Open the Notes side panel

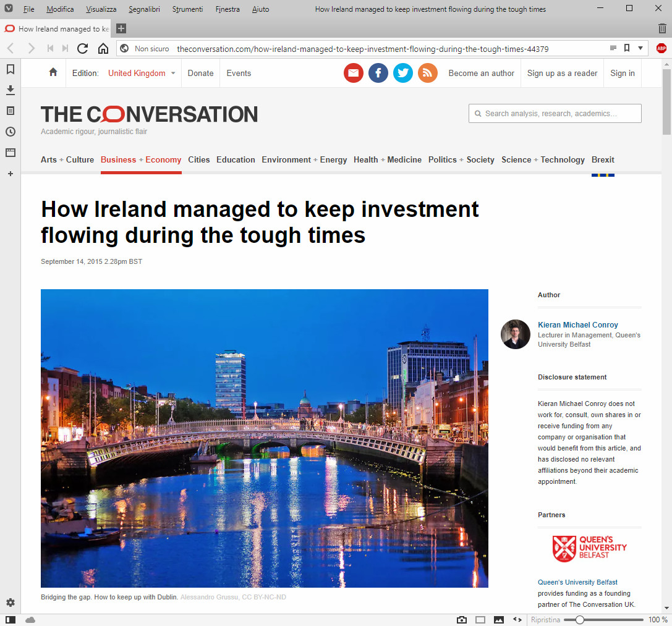tap(11, 111)
